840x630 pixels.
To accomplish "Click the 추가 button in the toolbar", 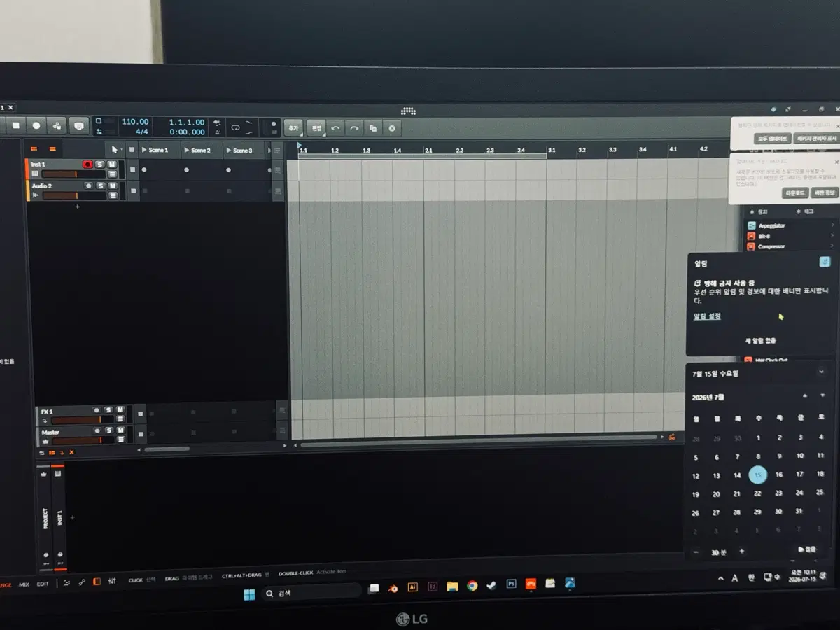I will pos(293,128).
